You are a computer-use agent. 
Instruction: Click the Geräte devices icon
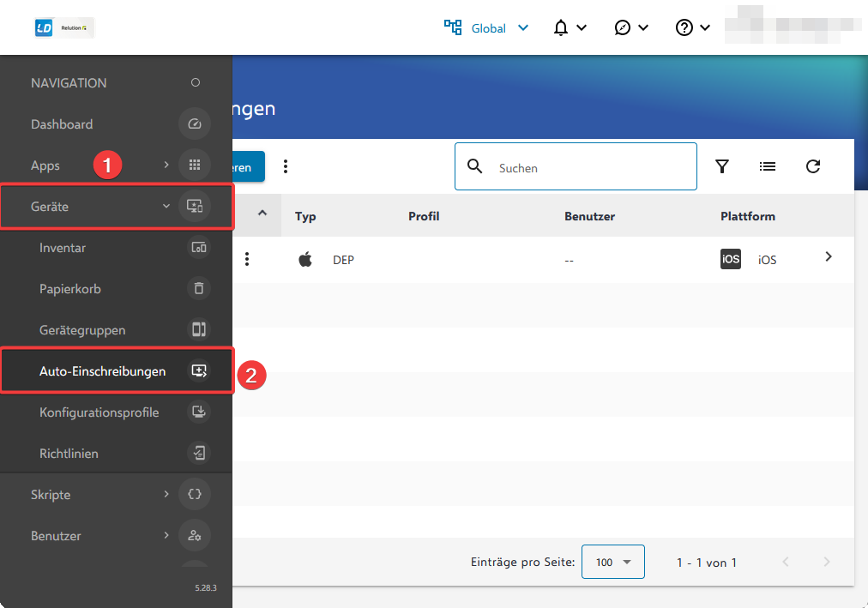tap(195, 206)
